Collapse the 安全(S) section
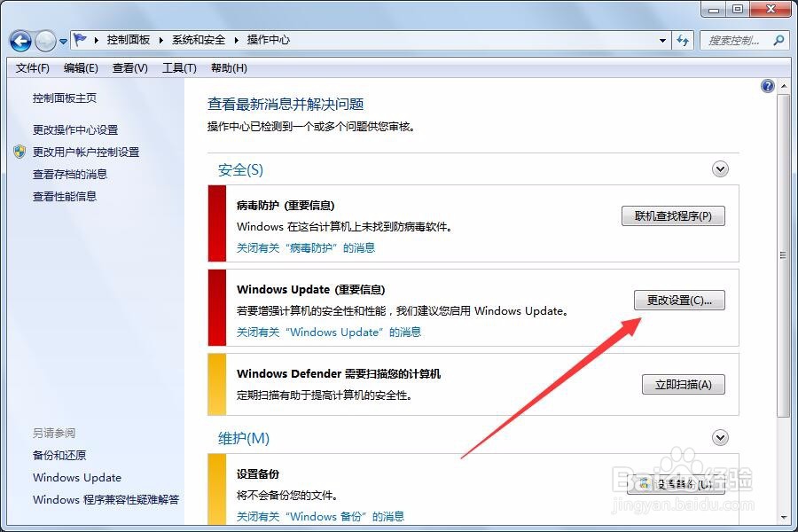Viewport: 798px width, 532px height. (x=721, y=168)
